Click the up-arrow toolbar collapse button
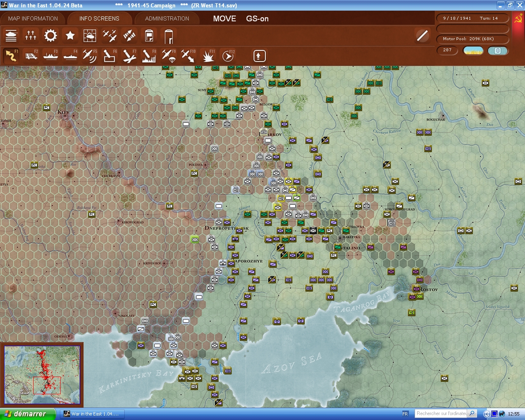This screenshot has height=420, width=525. point(259,56)
